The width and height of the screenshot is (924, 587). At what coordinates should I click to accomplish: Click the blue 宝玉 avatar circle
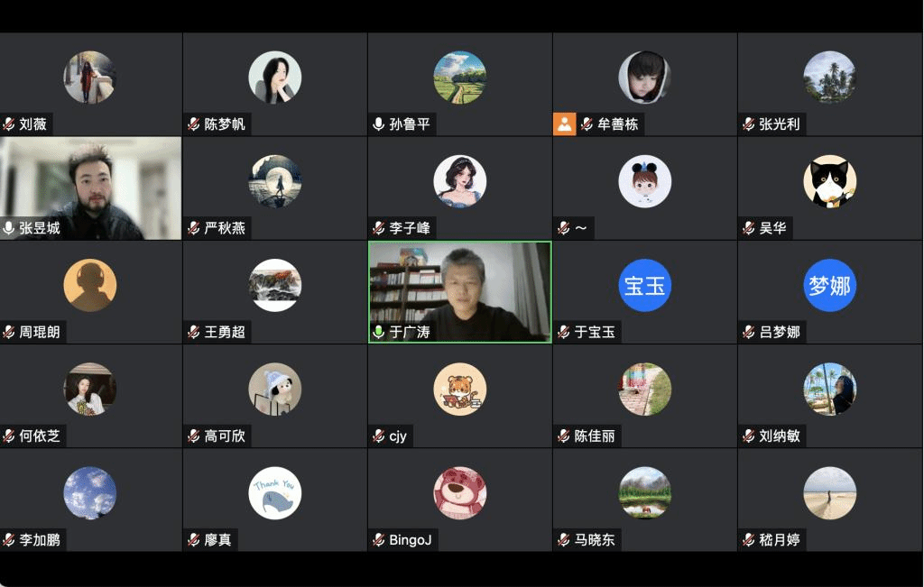tap(644, 286)
